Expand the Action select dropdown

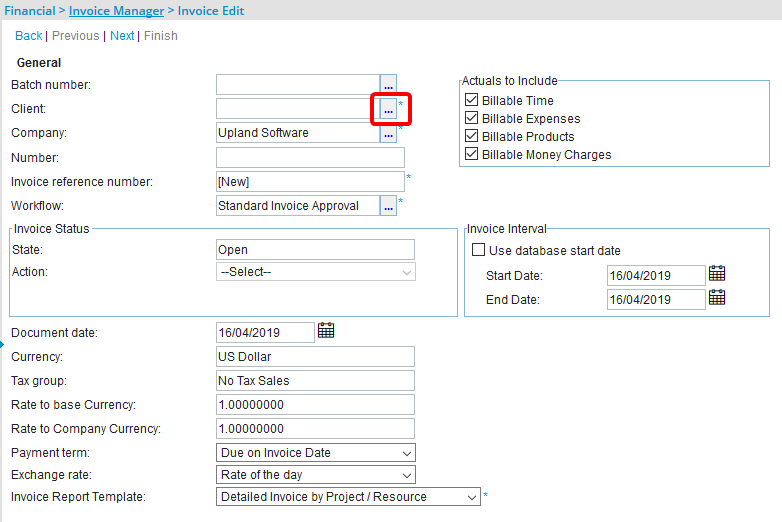(x=315, y=272)
